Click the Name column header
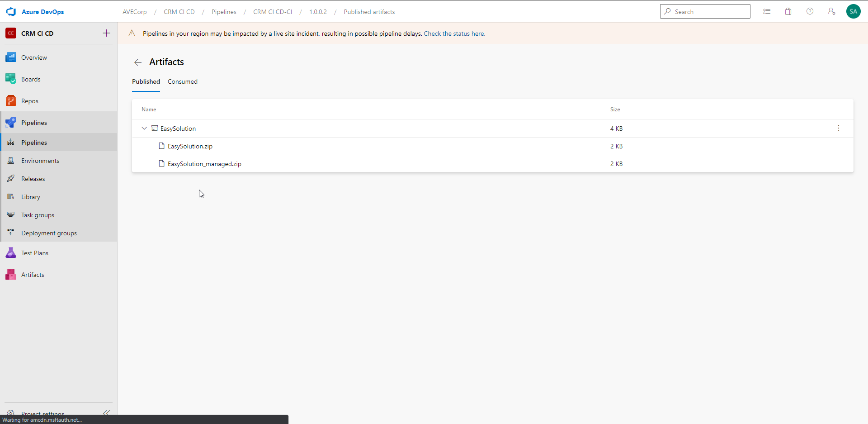868x424 pixels. tap(149, 110)
